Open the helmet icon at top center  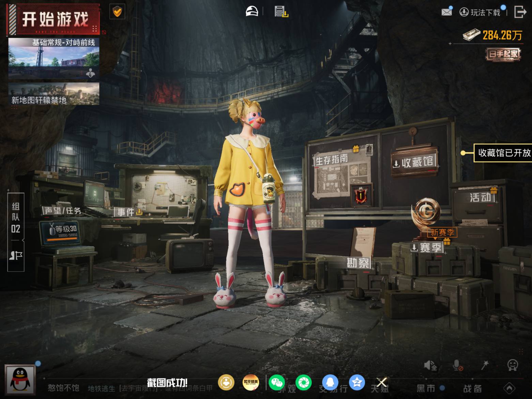[252, 12]
